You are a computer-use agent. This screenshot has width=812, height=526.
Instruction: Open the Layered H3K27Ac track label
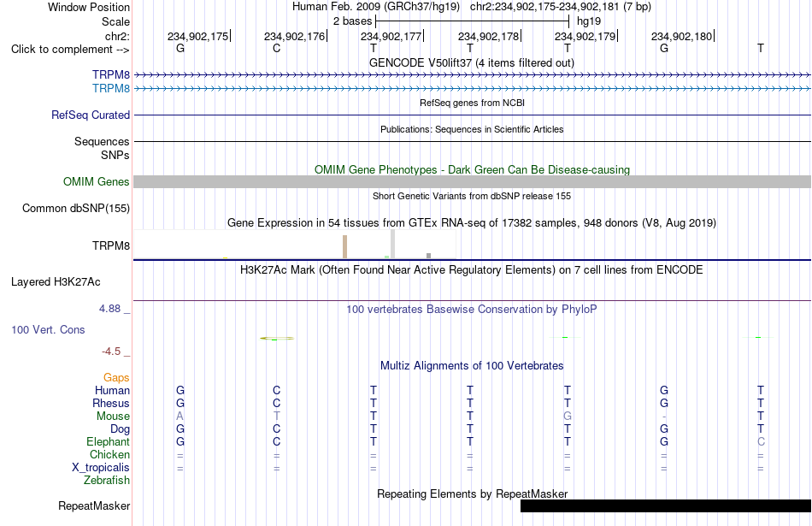point(56,282)
